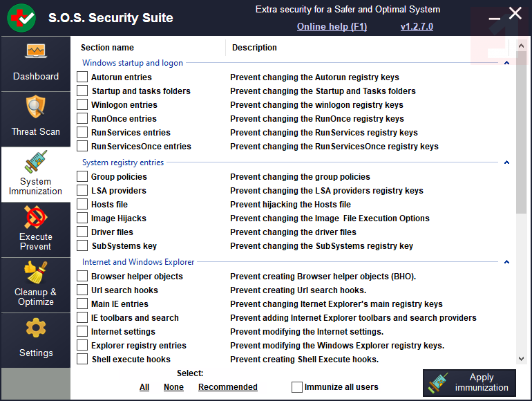Collapse the Windows startup and logon group
The width and height of the screenshot is (532, 401).
506,63
